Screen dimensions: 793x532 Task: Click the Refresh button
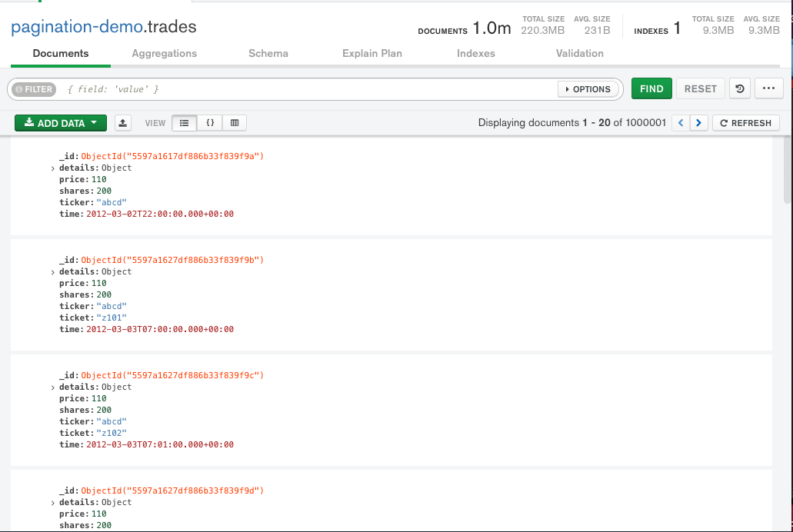point(745,123)
